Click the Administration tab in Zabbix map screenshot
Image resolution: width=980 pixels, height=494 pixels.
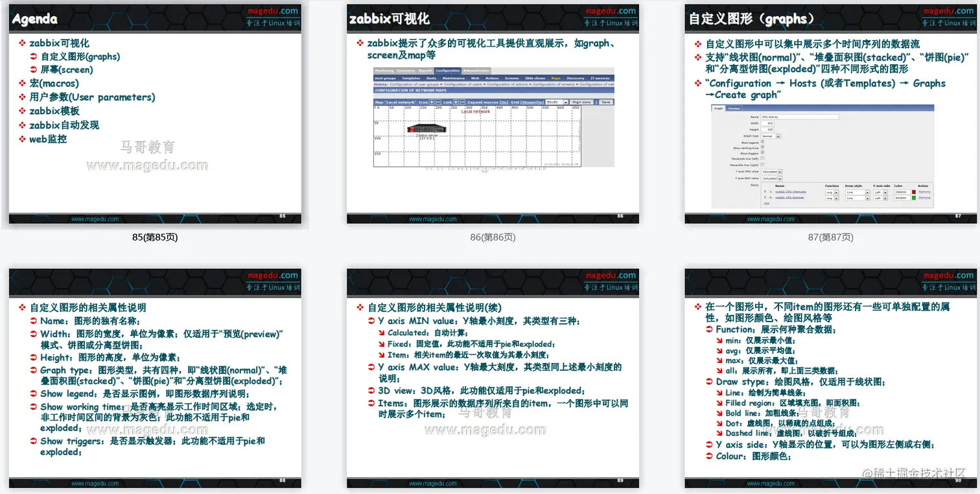tap(476, 71)
